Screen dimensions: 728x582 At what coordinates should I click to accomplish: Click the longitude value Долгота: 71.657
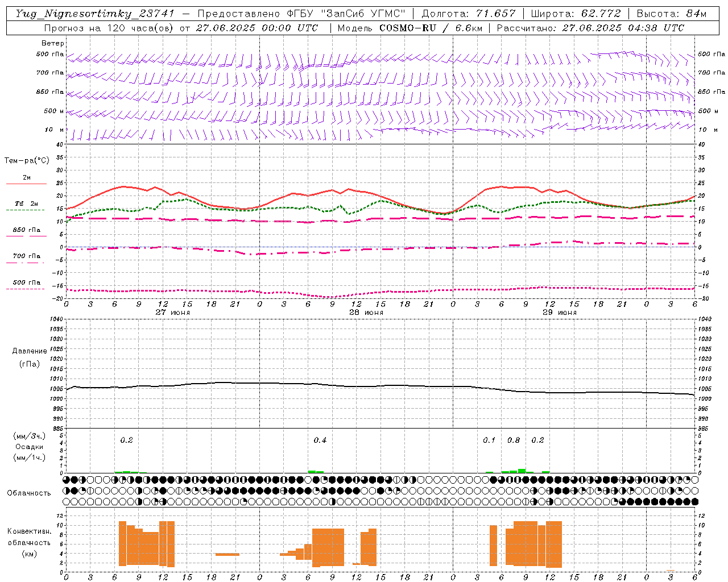(469, 14)
